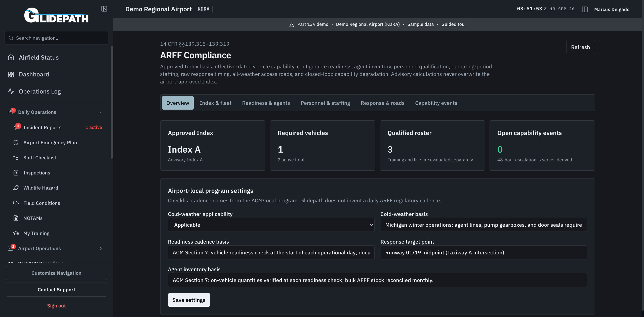Click the Inspections clipboard icon

(x=16, y=173)
